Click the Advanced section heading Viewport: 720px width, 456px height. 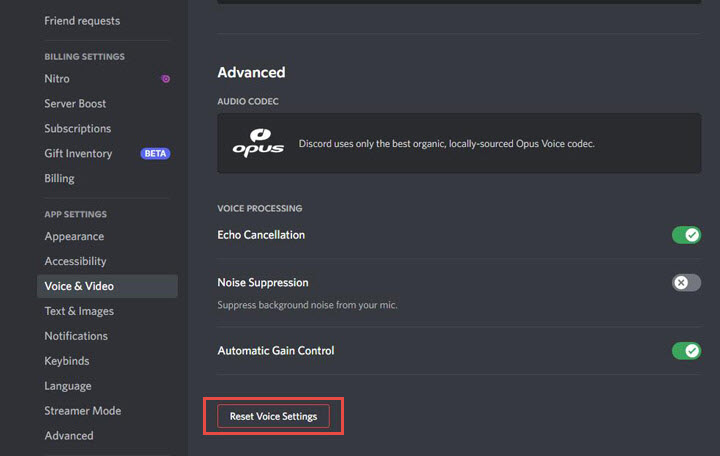point(251,72)
